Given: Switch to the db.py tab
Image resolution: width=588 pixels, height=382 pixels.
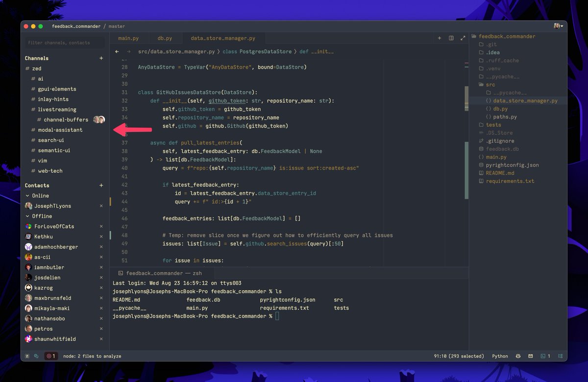Looking at the screenshot, I should (165, 38).
